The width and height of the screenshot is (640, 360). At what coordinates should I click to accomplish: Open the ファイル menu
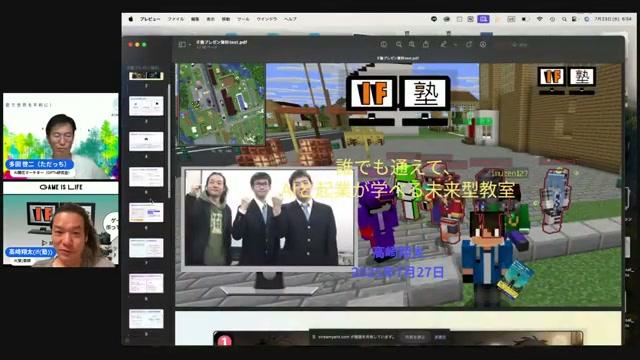click(176, 19)
